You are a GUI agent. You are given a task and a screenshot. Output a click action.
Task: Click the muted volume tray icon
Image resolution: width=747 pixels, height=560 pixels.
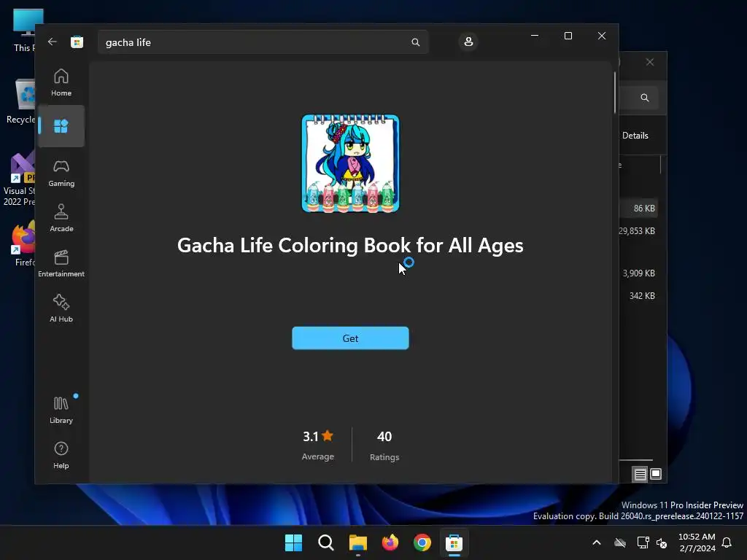tap(662, 542)
